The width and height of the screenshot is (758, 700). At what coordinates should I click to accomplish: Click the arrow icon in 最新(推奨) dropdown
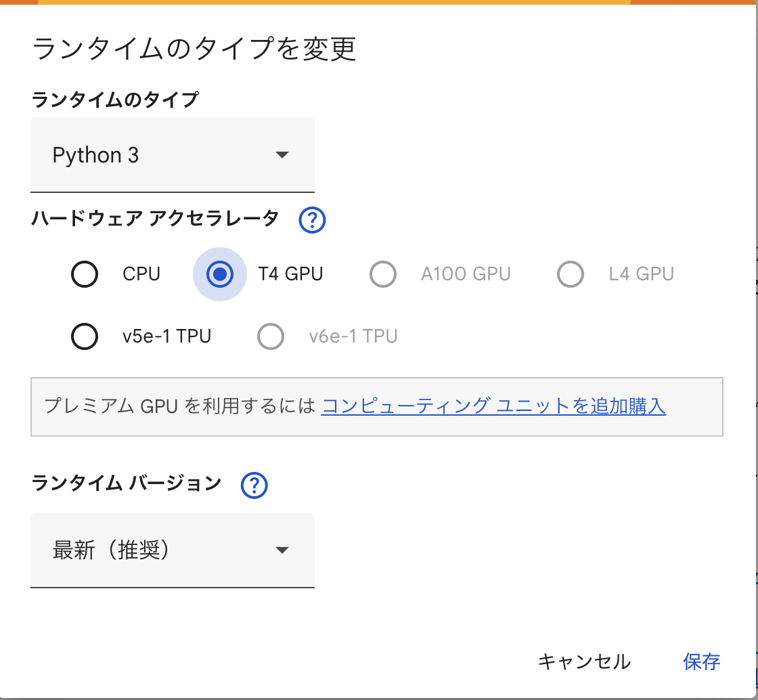[282, 550]
